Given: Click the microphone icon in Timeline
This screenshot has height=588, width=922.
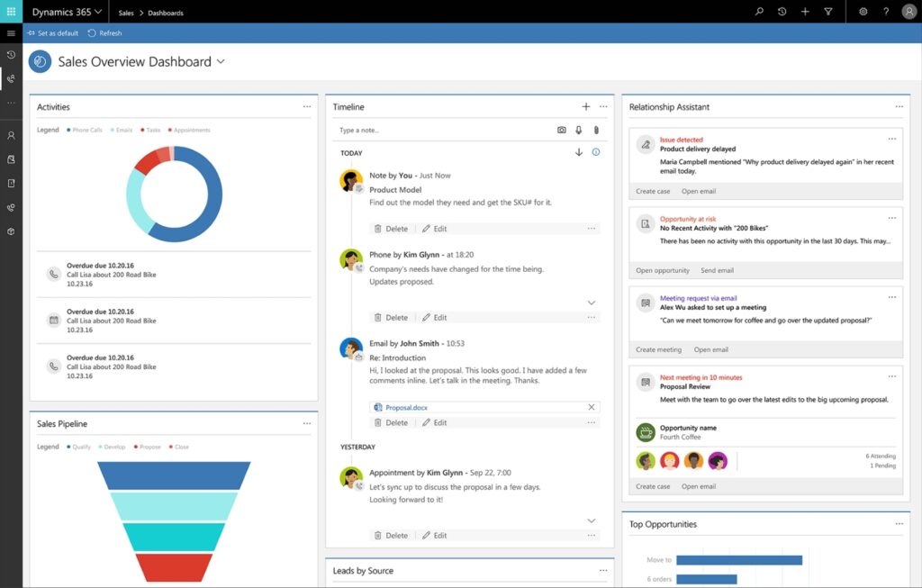Looking at the screenshot, I should click(x=579, y=131).
